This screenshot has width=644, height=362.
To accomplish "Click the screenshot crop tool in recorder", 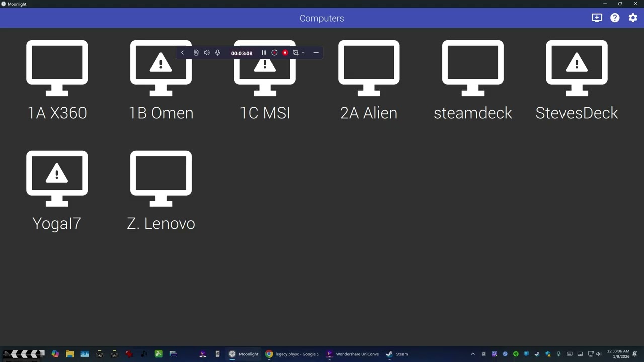I will (x=296, y=53).
